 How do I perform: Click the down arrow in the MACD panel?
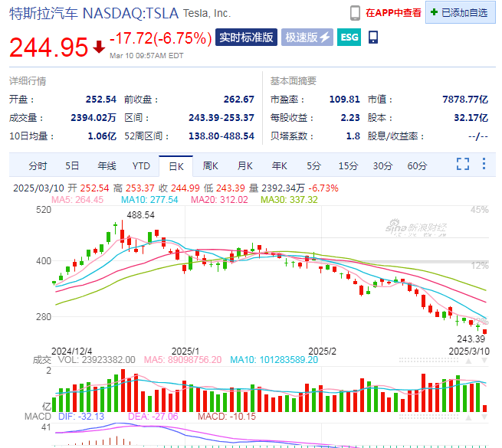[x=484, y=417]
